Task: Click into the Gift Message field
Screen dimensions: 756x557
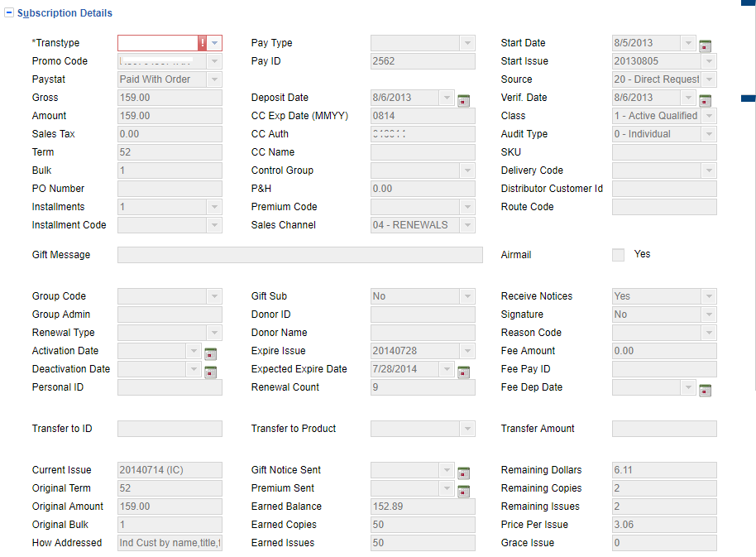Action: [299, 255]
